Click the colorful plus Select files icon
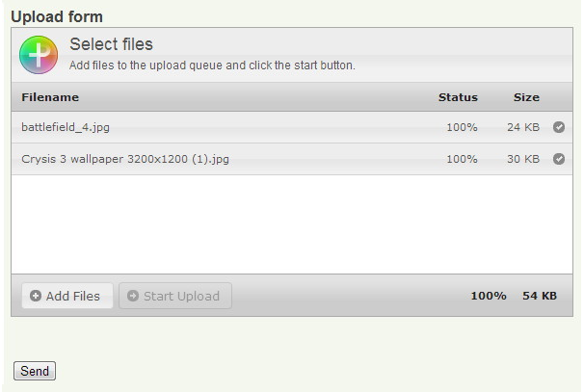Image resolution: width=584 pixels, height=392 pixels. pos(39,55)
